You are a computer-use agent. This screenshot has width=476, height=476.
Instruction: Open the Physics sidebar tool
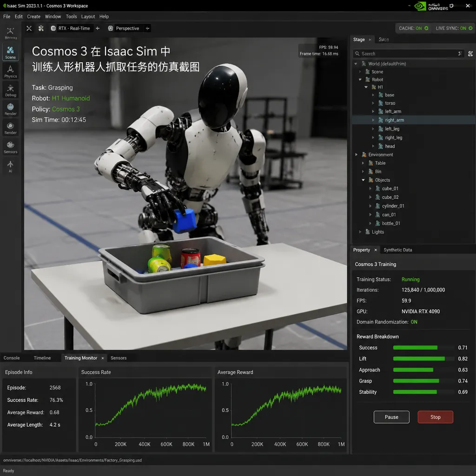click(10, 71)
